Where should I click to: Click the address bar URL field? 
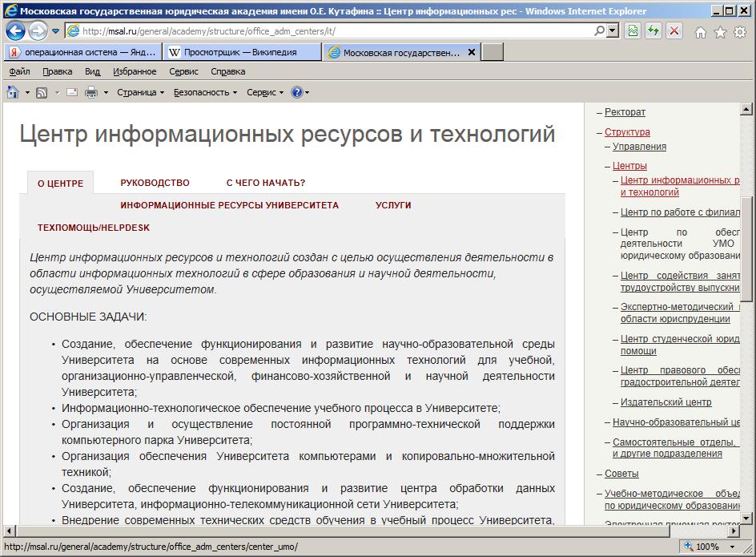336,31
